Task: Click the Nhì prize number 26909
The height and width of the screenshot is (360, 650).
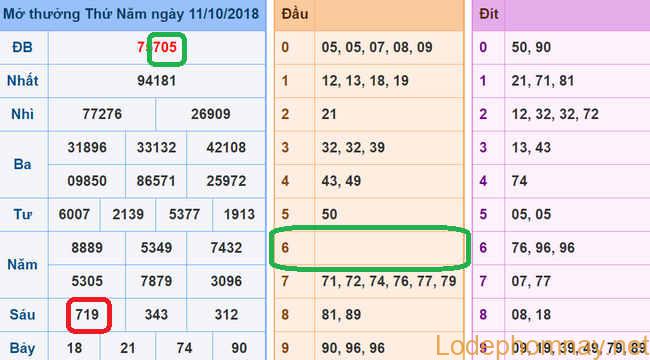Action: click(x=211, y=114)
